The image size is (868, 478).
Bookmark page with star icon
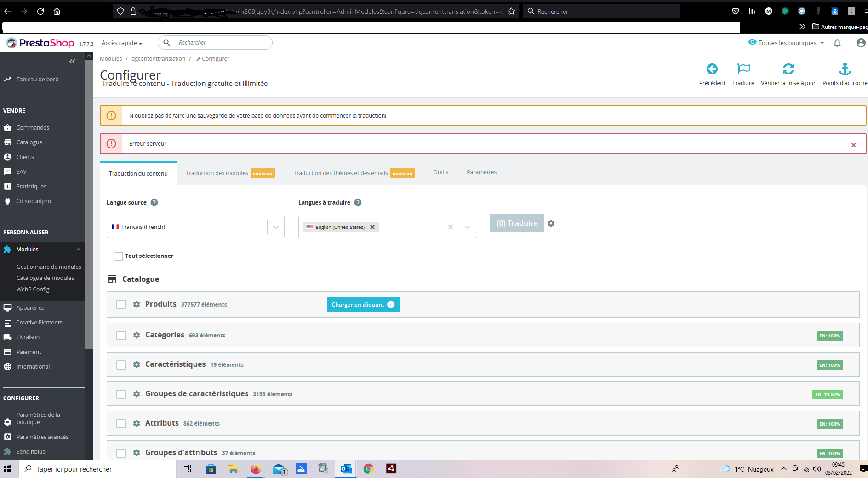coord(511,11)
